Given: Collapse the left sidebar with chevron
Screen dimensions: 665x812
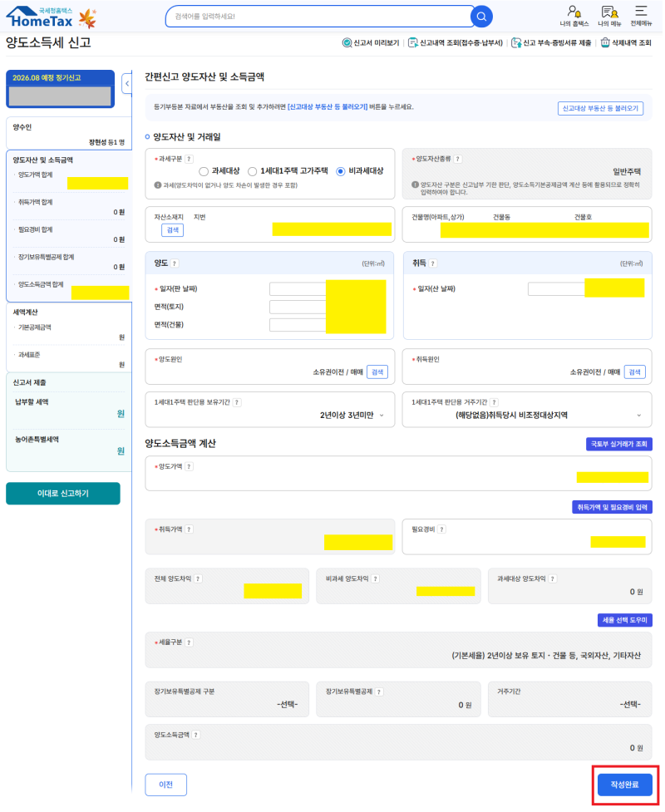Looking at the screenshot, I should 127,83.
